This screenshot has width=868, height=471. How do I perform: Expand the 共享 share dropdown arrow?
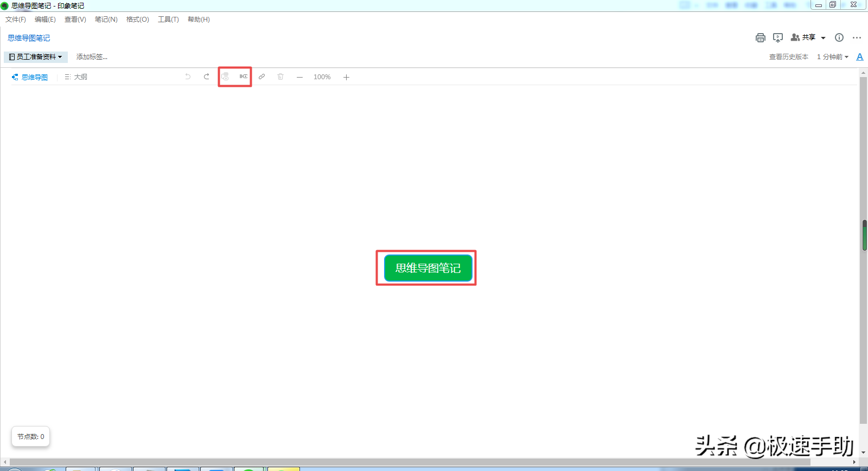[x=823, y=38]
